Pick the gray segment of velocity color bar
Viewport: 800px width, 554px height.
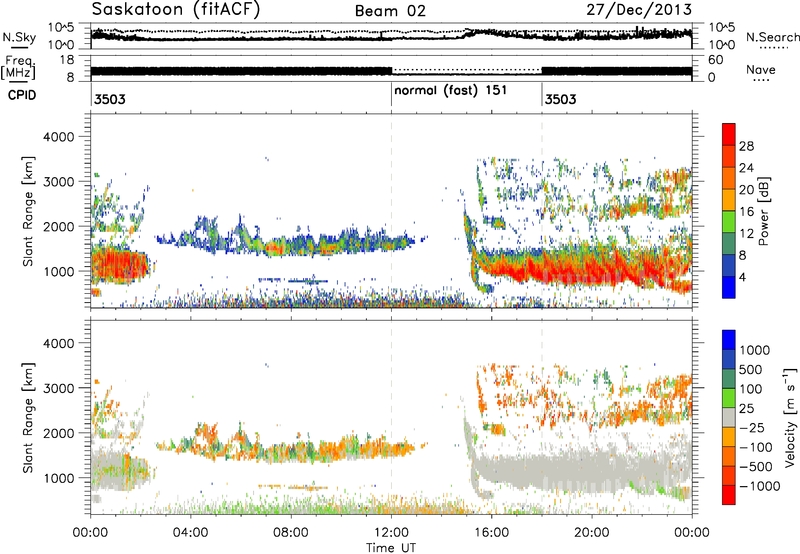point(729,417)
